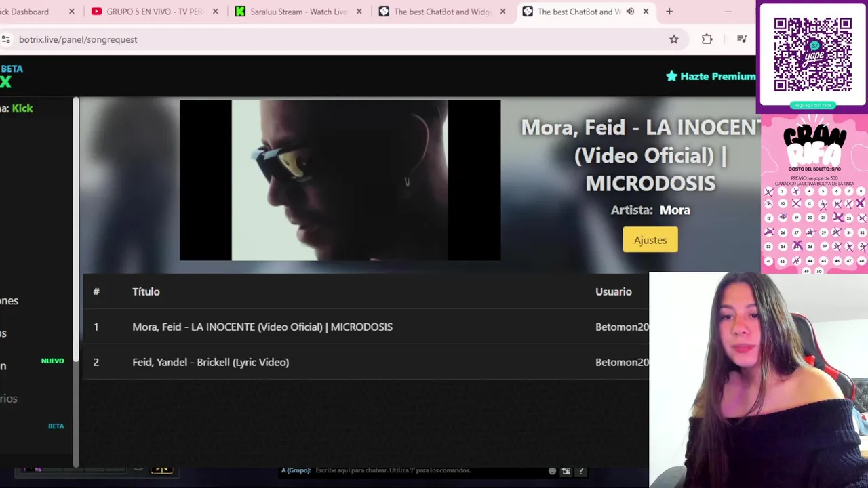
Task: Click the LA INOCENTE video player
Action: tap(340, 180)
